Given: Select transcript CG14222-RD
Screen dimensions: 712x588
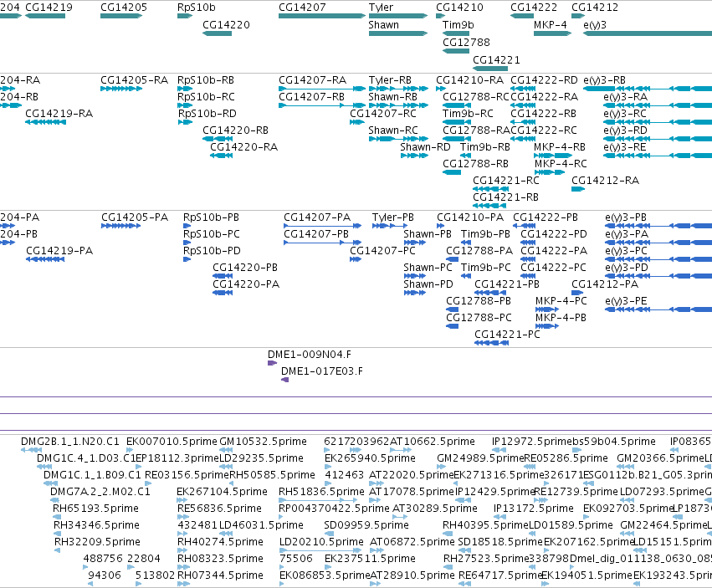Looking at the screenshot, I should pos(544,80).
